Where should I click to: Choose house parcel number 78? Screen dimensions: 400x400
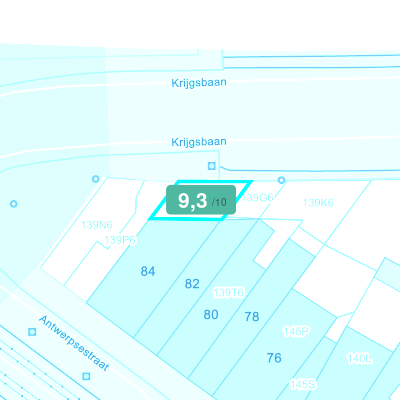pyautogui.click(x=252, y=316)
